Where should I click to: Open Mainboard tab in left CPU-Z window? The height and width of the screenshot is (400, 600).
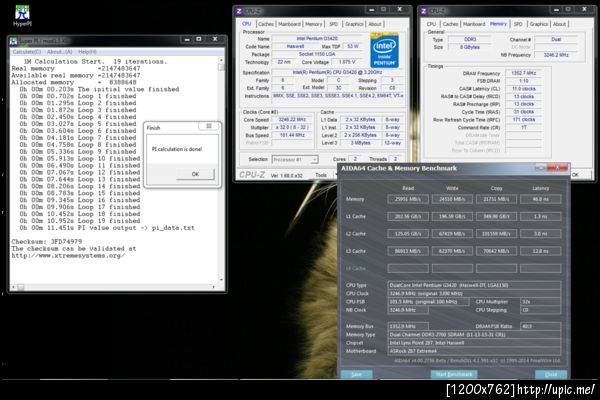coord(291,23)
